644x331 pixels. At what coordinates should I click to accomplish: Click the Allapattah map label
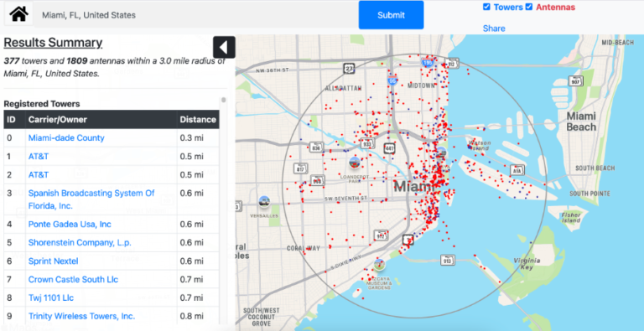(x=343, y=88)
